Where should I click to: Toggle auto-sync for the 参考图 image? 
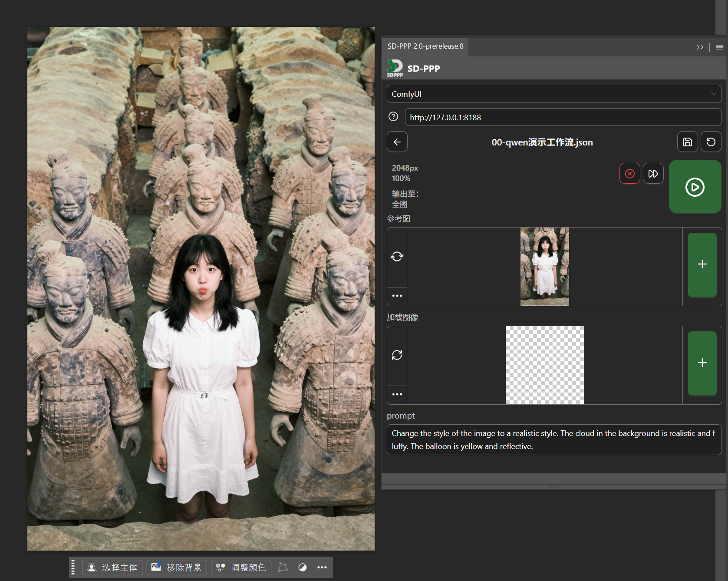[397, 257]
